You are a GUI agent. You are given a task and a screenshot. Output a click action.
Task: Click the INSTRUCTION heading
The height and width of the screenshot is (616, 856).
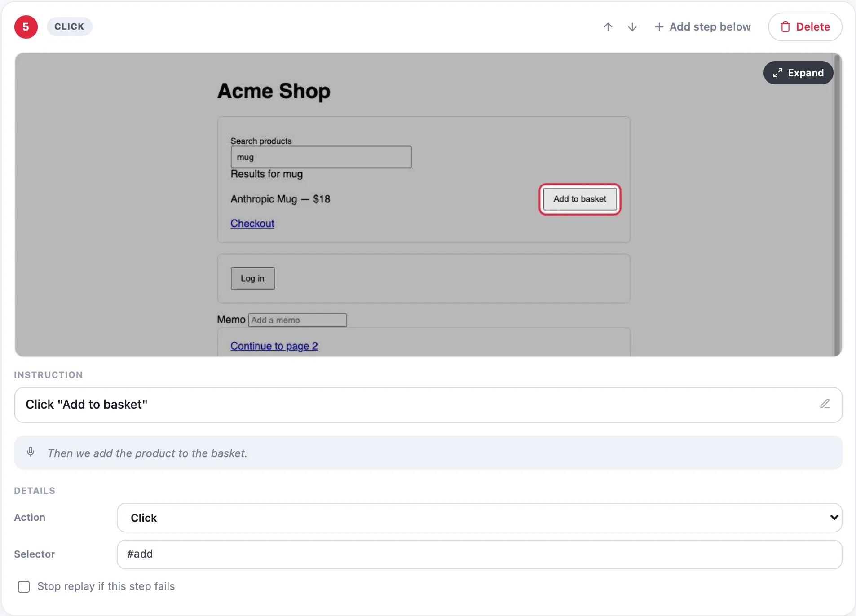click(x=49, y=375)
